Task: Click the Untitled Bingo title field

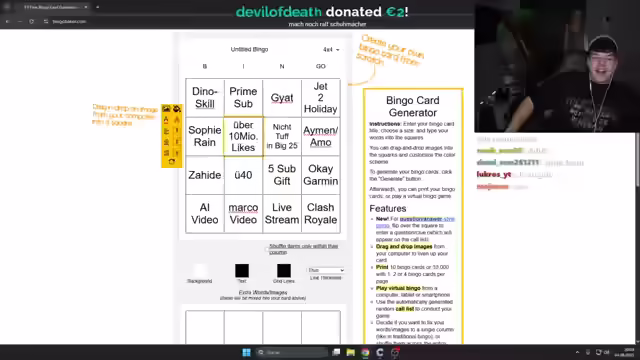Action: pyautogui.click(x=249, y=49)
